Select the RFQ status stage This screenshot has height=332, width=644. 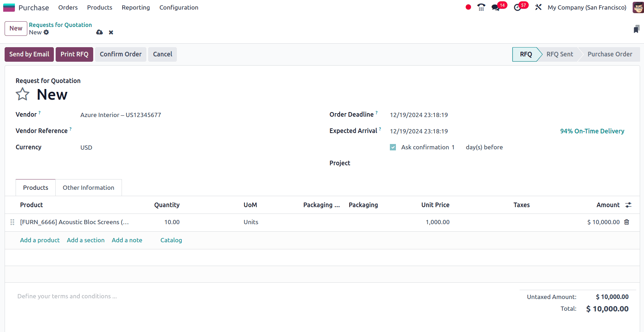pyautogui.click(x=526, y=54)
